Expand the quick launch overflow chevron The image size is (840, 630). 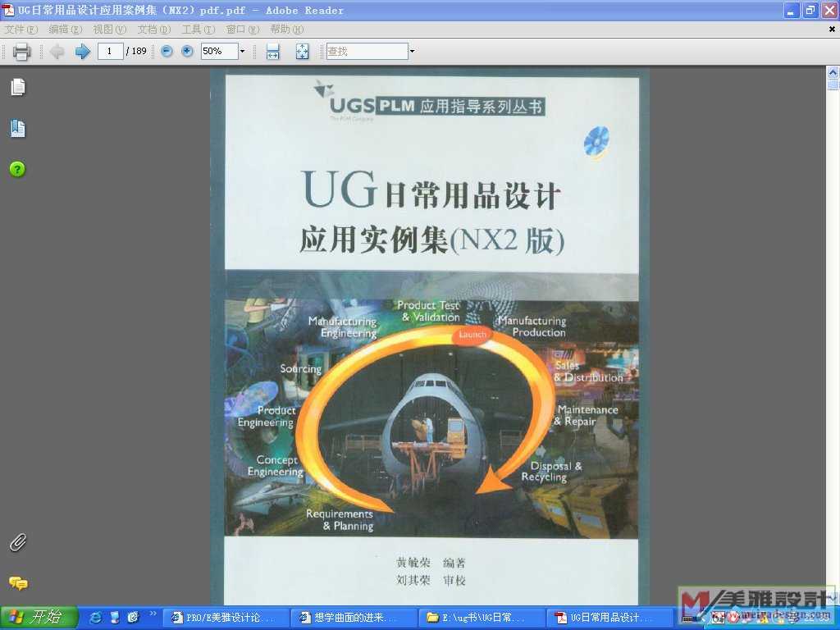pyautogui.click(x=153, y=614)
